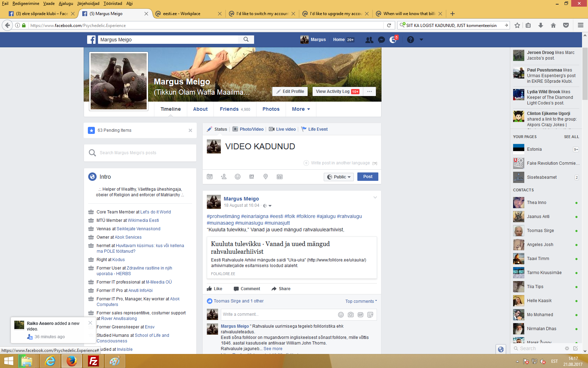Insert emoji in the comment box
The image size is (588, 368).
pos(341,315)
